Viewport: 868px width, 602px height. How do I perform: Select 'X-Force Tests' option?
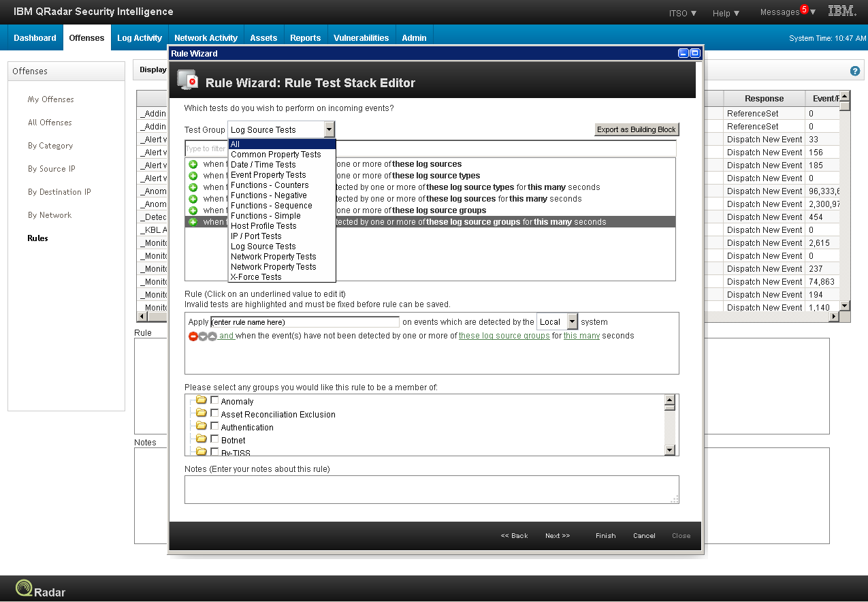[x=282, y=277]
